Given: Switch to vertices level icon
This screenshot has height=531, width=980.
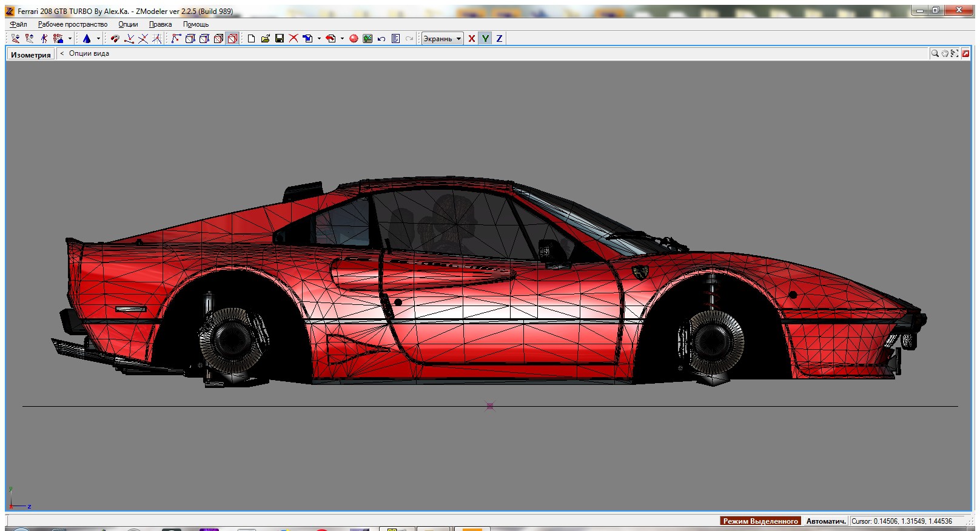Looking at the screenshot, I should 176,38.
